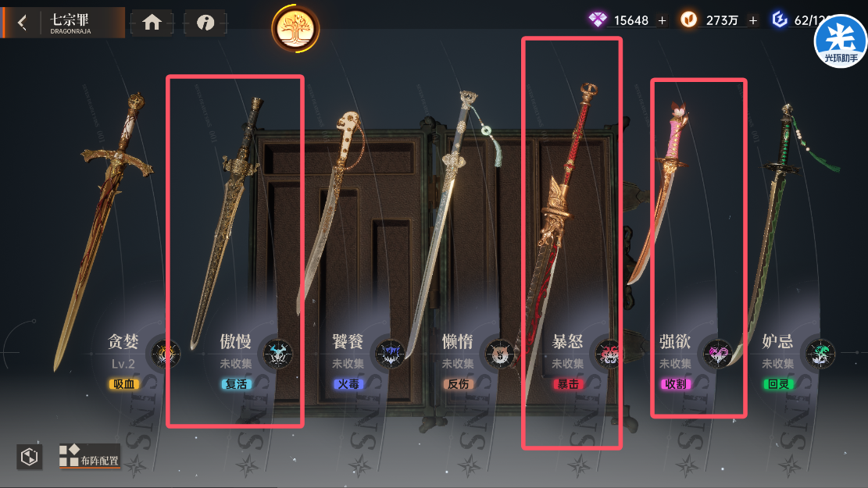Viewport: 868px width, 488px height.
Task: Select the 暴怒 emblem icon
Action: [609, 354]
